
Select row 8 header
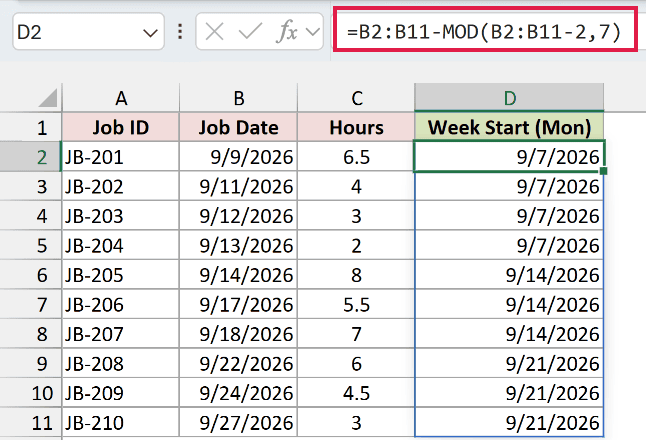click(x=31, y=334)
